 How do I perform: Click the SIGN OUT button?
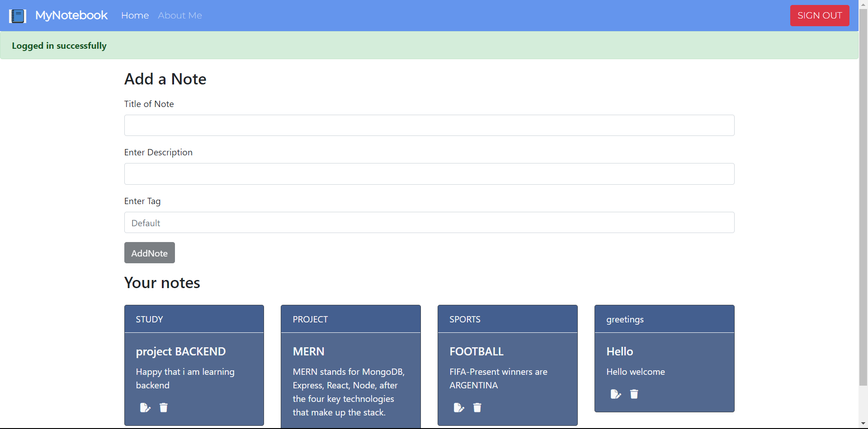click(x=820, y=15)
